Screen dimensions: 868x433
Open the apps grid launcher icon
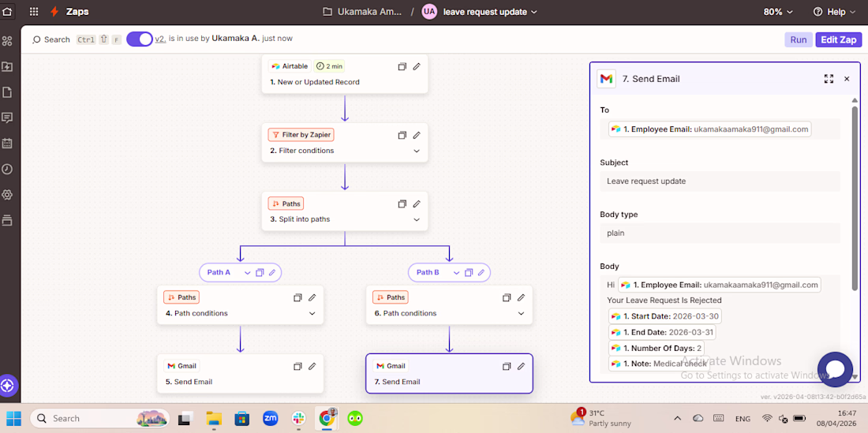(34, 12)
